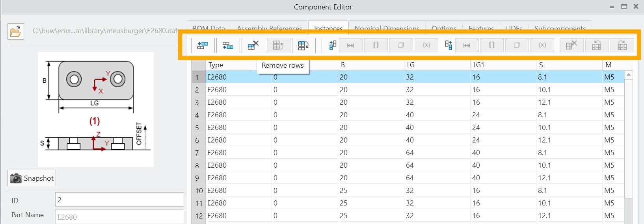644x224 pixels.
Task: Click the table refresh arrows icon
Action: coord(303,46)
